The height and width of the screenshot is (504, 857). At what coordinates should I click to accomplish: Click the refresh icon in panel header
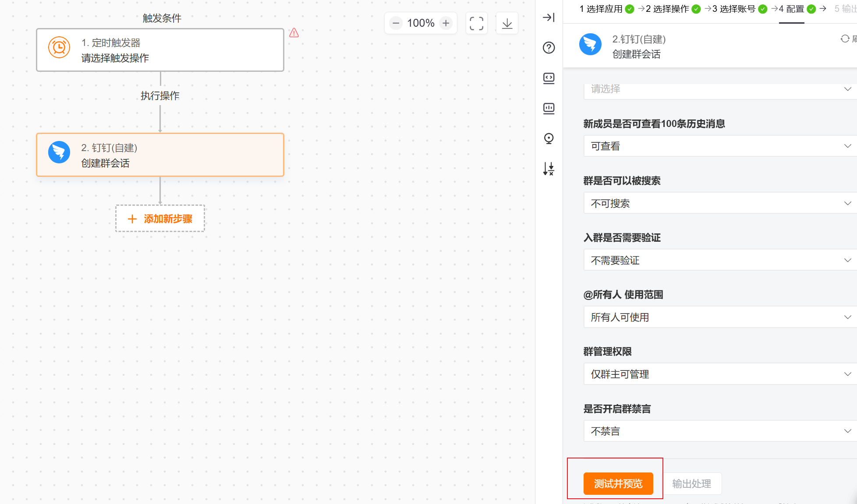[x=845, y=39]
